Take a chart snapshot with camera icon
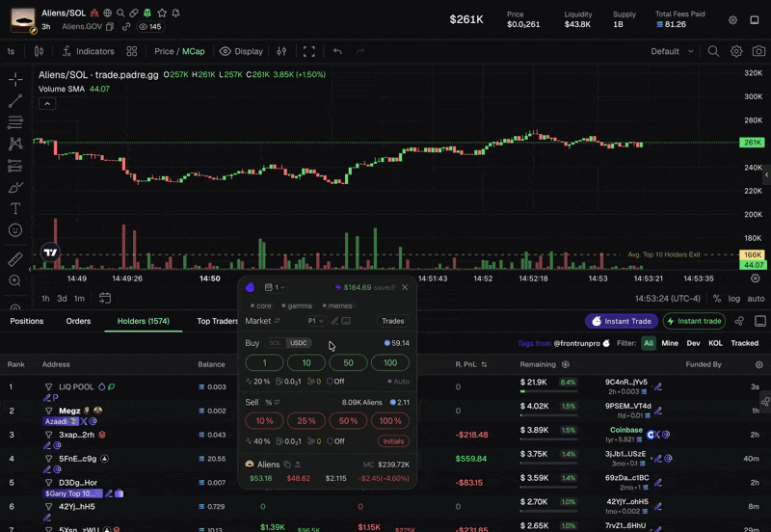The height and width of the screenshot is (532, 771). (x=758, y=51)
